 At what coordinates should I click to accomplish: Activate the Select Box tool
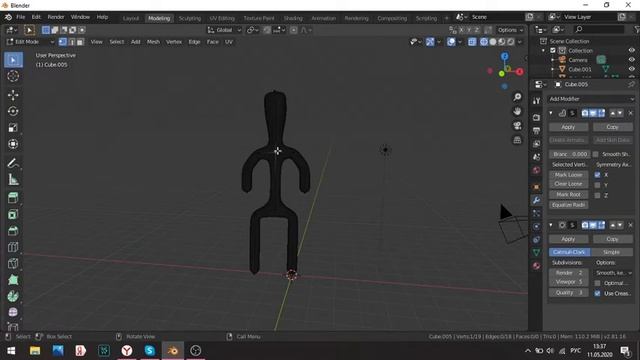(13, 60)
